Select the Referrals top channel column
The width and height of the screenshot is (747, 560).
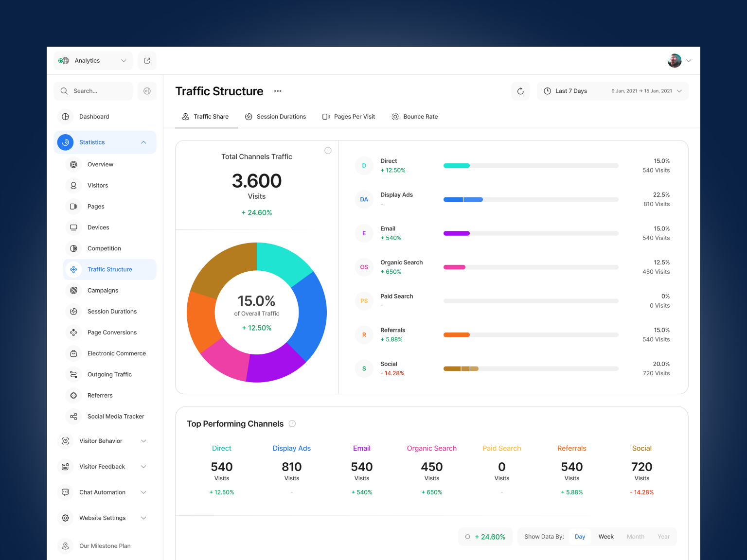(x=572, y=470)
